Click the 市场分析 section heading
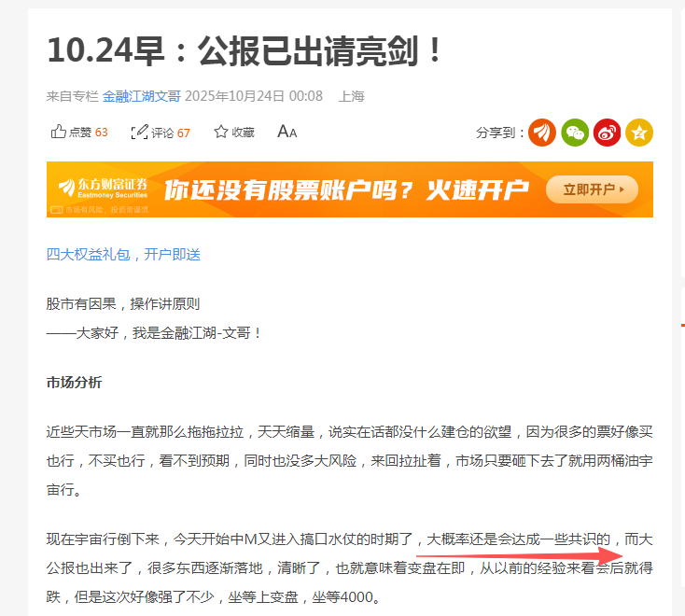 [x=74, y=383]
